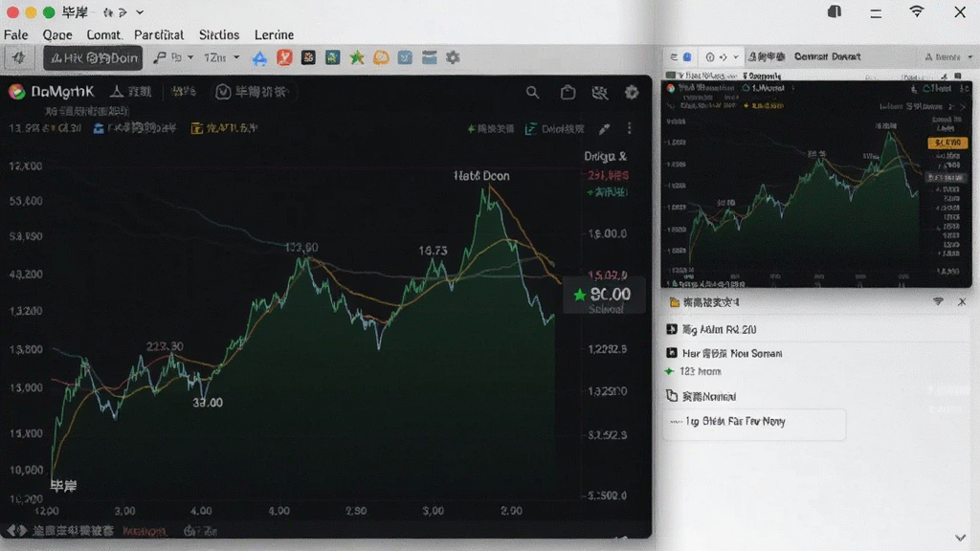Viewport: 980px width, 551px height.
Task: Expand the chevron at bottom of right panel
Action: point(961,538)
